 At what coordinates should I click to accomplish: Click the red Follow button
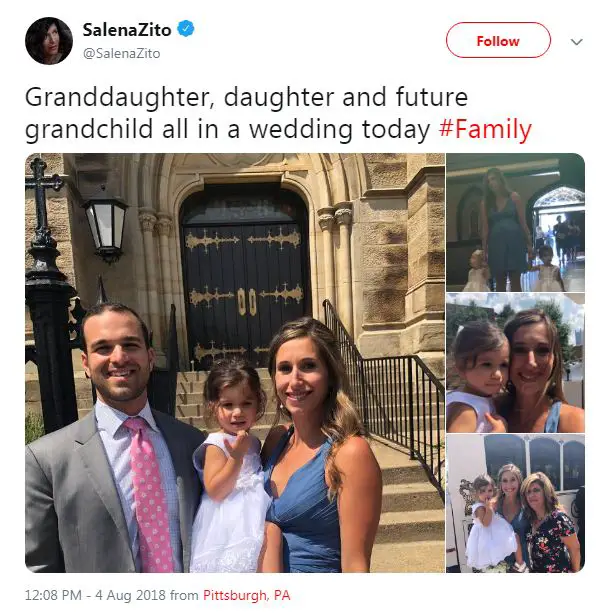(x=498, y=40)
